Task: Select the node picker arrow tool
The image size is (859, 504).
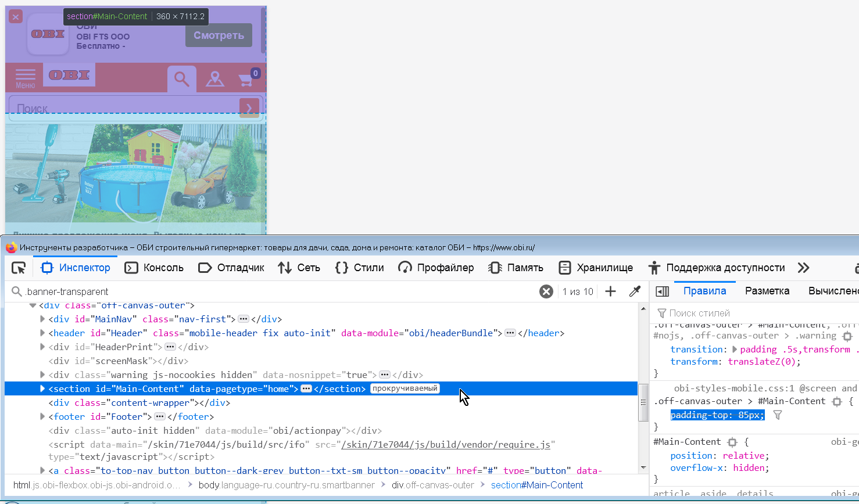Action: [x=19, y=268]
